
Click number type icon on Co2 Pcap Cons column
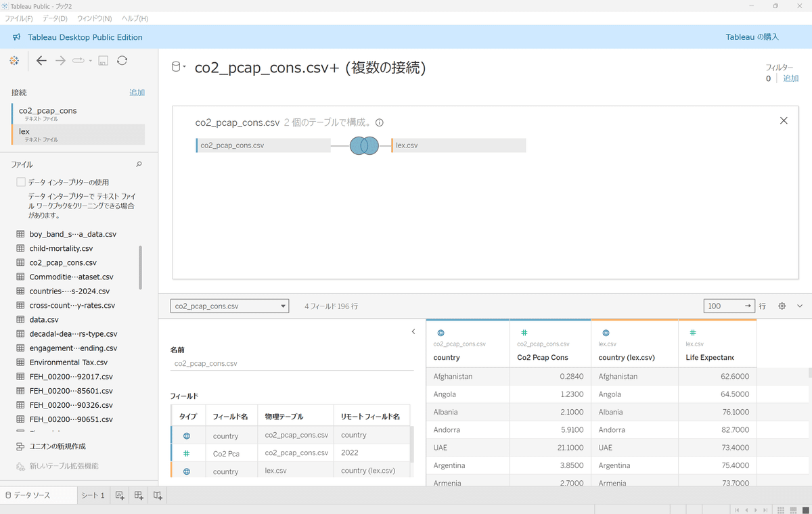click(x=524, y=333)
